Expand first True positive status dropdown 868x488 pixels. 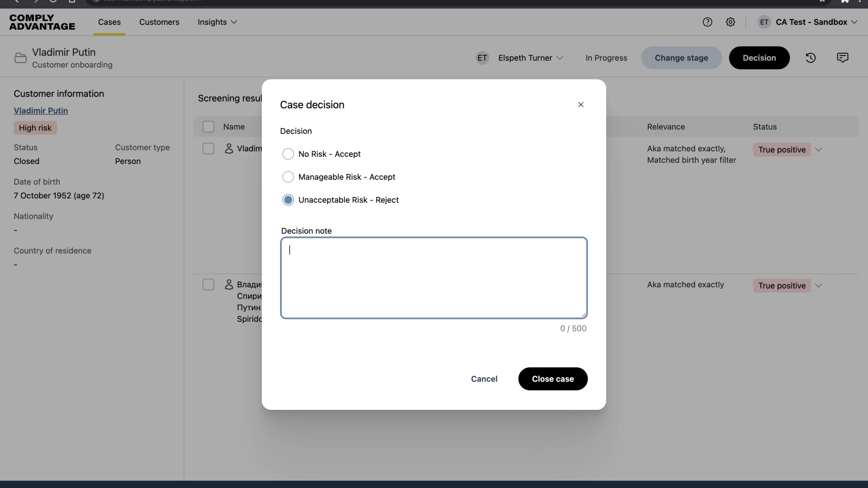(818, 150)
